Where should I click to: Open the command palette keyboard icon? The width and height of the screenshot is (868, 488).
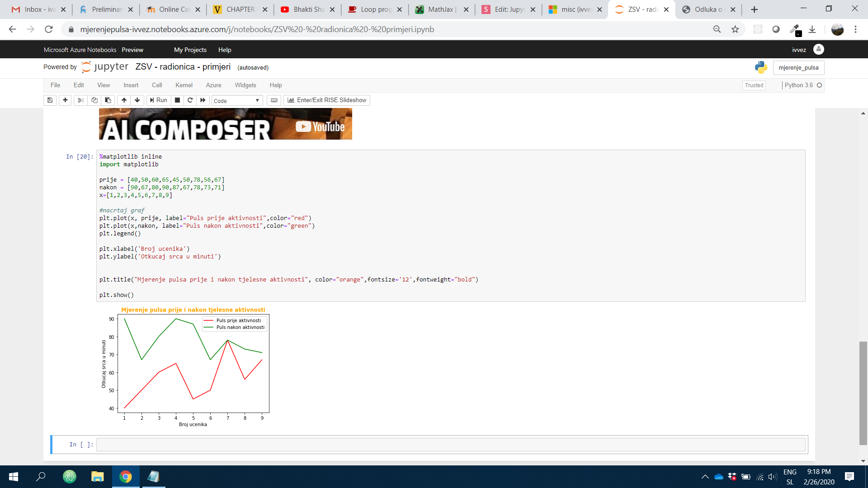tap(274, 100)
